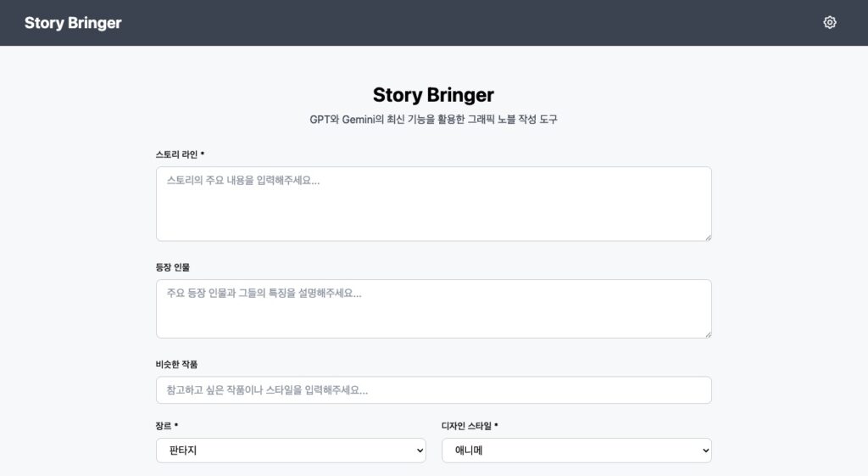Click the placeholder text in 스토리 라인 box

243,181
